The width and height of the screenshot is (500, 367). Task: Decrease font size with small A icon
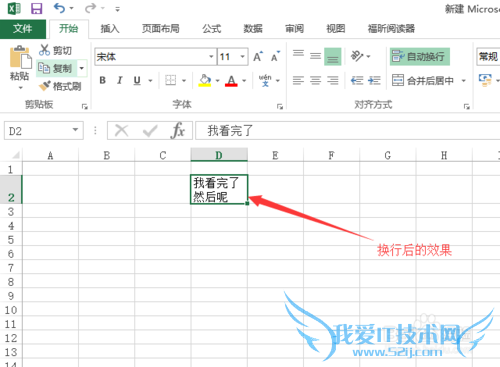275,57
